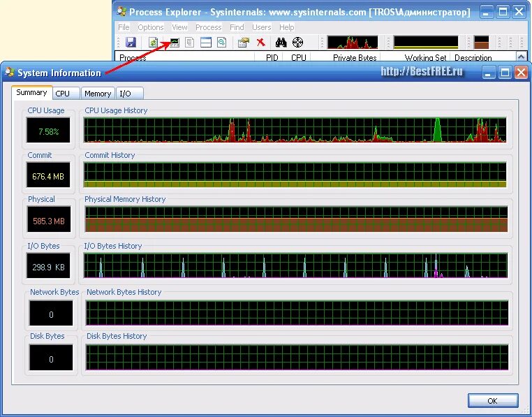Viewport: 532px width, 417px height.
Task: Click the Refresh Now toolbar icon
Action: (x=154, y=43)
